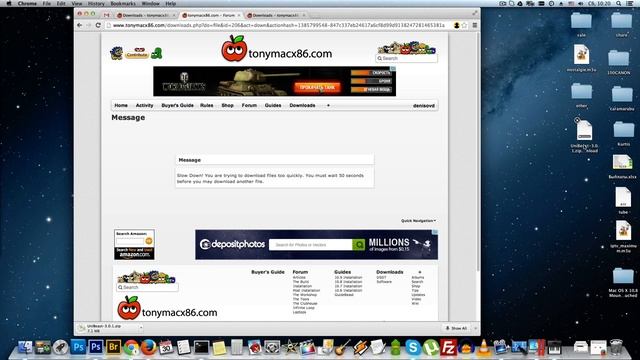Select the 'sale' folder on the desktop
The width and height of the screenshot is (640, 360).
(x=581, y=25)
